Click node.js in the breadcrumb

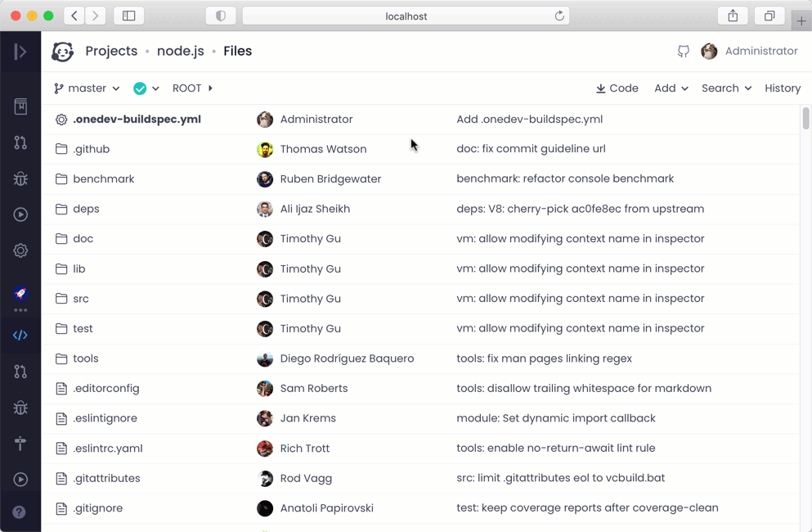180,51
